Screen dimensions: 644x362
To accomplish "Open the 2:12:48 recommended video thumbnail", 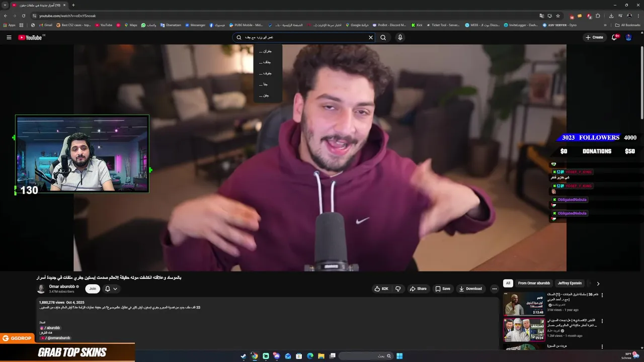I will 524,304.
